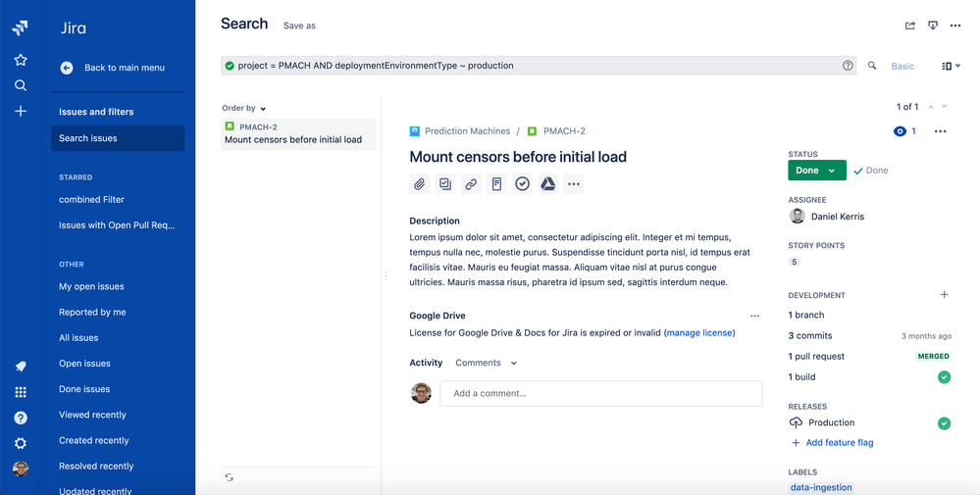Viewport: 980px width, 495px height.
Task: Open search from the left bar magnifier
Action: pos(21,85)
